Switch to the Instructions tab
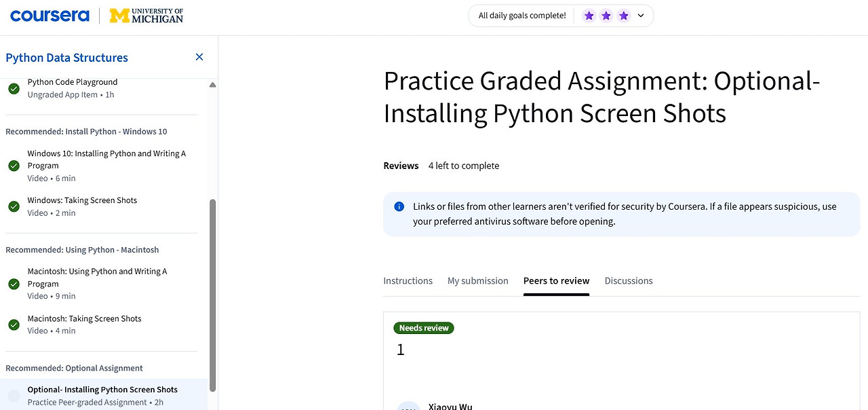The width and height of the screenshot is (868, 410). click(408, 281)
